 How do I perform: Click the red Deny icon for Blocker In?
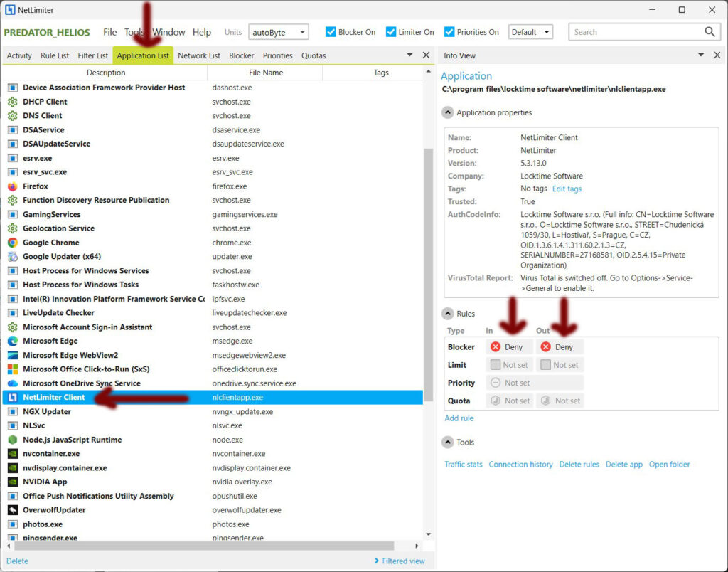click(496, 347)
